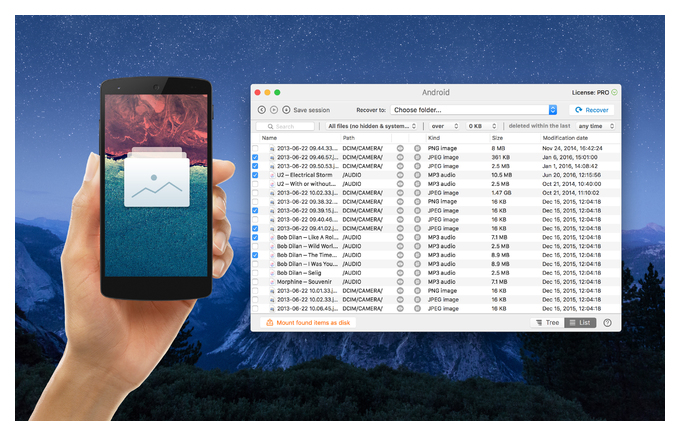The height and width of the screenshot is (436, 680).
Task: Check the Bob Dilan – Selig checkbox
Action: coord(255,273)
